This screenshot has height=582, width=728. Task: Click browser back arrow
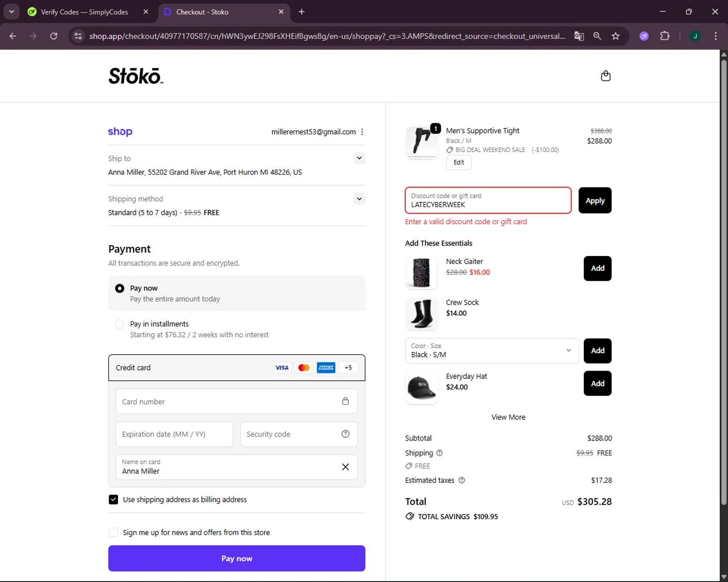point(13,36)
